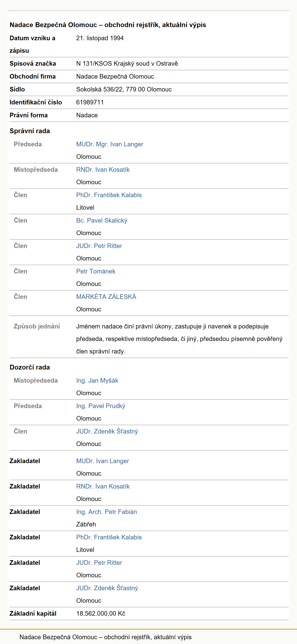Select the identification number 61989711
Screen dimensions: 297x644
(x=90, y=102)
